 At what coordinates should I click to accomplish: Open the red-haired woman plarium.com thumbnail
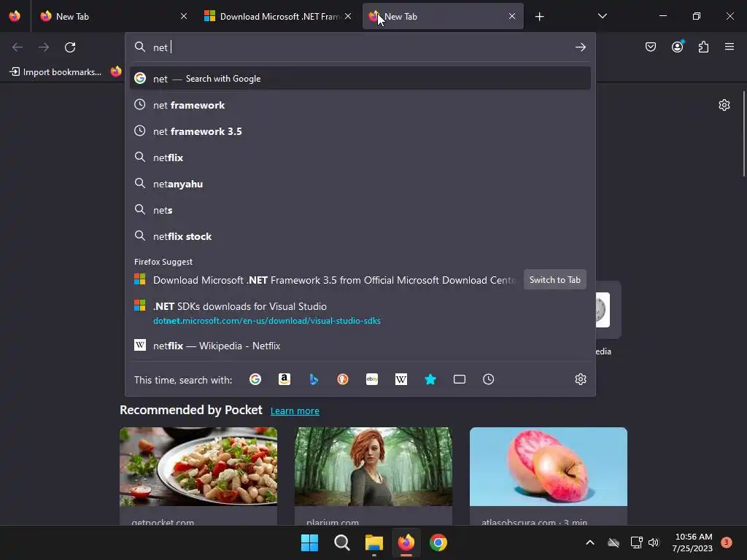tap(373, 467)
